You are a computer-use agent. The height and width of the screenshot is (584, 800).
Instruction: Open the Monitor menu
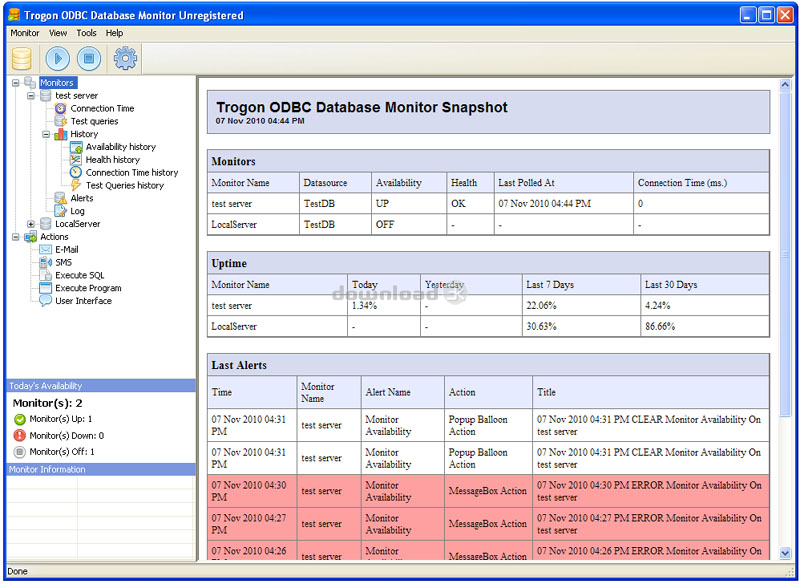(x=24, y=33)
